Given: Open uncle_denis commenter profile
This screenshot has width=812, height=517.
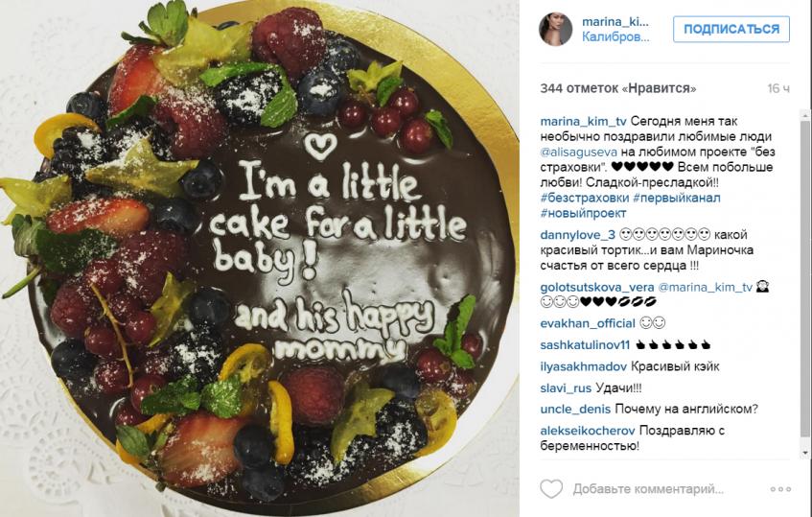Looking at the screenshot, I should (575, 410).
